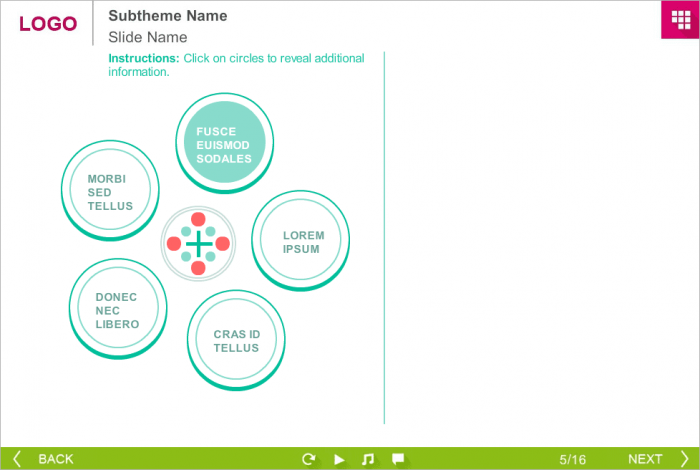Click the LOGO in the header

[x=48, y=24]
